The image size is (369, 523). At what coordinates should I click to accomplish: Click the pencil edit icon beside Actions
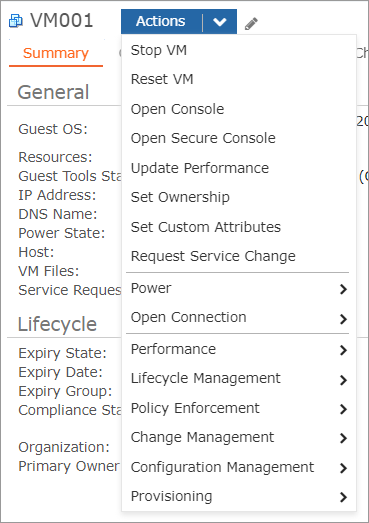[x=251, y=24]
